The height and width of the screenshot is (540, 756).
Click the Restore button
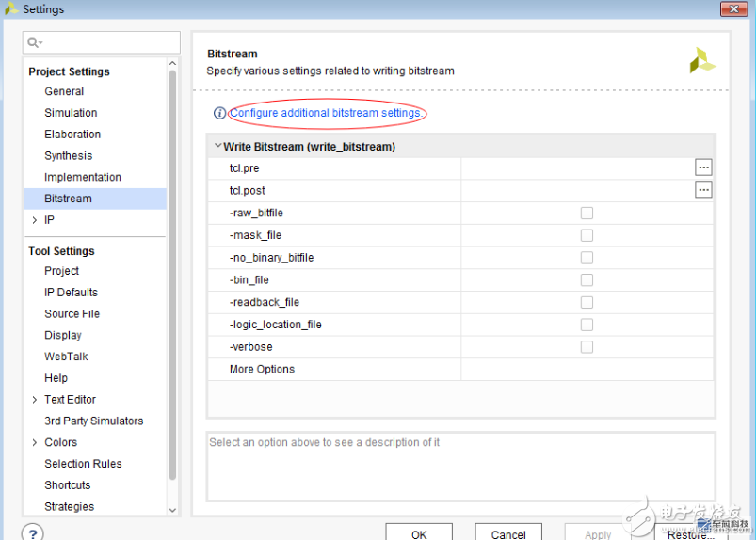691,532
